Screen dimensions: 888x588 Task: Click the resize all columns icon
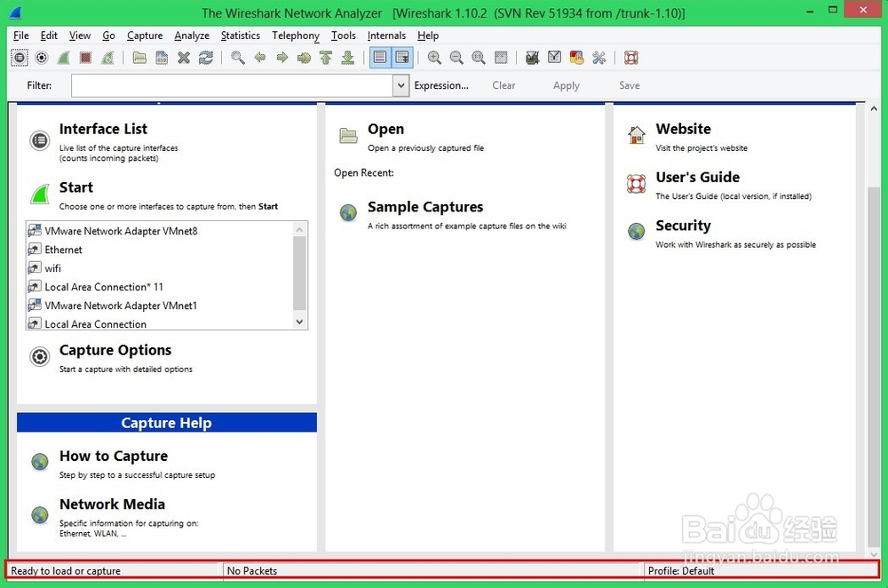coord(501,57)
